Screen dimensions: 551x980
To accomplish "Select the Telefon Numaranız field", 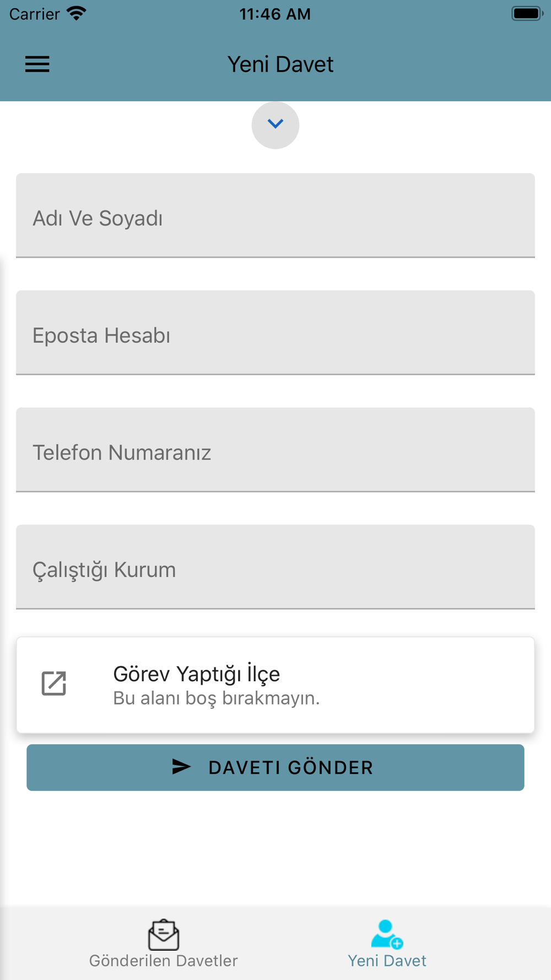I will 275,450.
